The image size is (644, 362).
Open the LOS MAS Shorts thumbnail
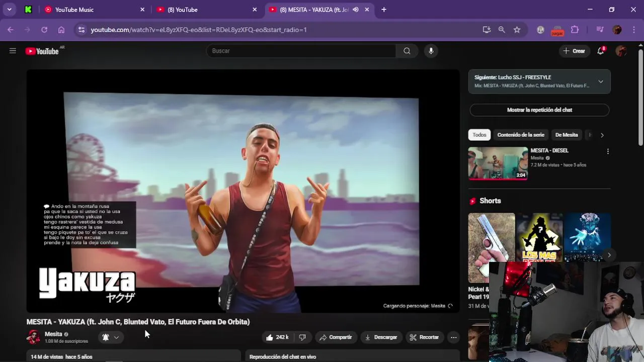pos(539,237)
